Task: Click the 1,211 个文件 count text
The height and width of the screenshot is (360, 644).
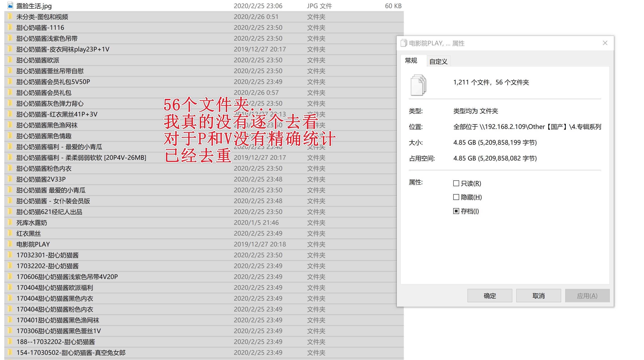Action: 491,82
